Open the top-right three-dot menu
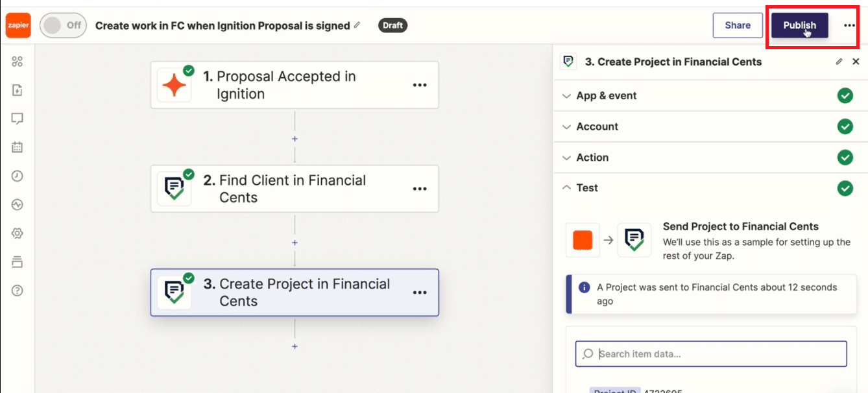The height and width of the screenshot is (393, 868). [849, 25]
